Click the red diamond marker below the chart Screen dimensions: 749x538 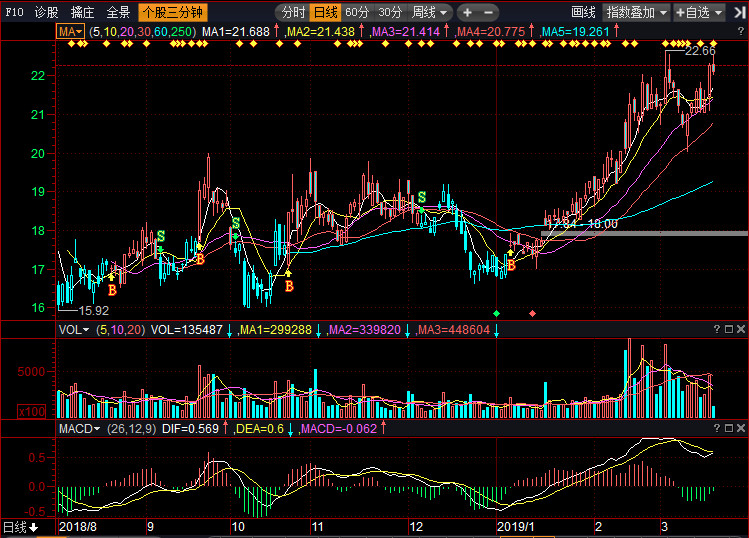[532, 313]
